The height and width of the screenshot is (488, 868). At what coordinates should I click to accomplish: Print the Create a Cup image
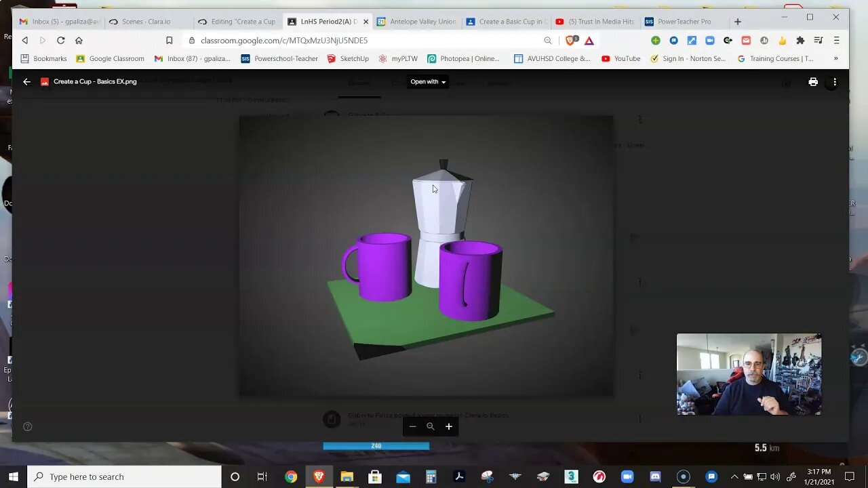pyautogui.click(x=813, y=82)
